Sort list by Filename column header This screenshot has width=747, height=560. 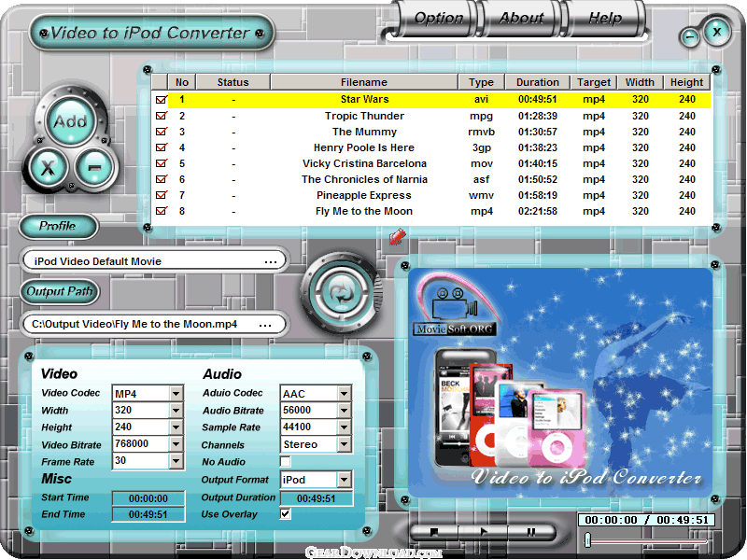(364, 82)
